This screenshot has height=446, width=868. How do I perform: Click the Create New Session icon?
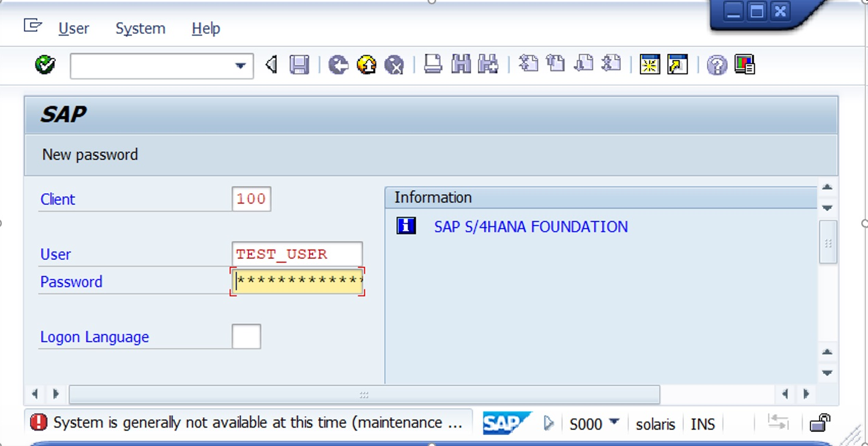coord(650,64)
